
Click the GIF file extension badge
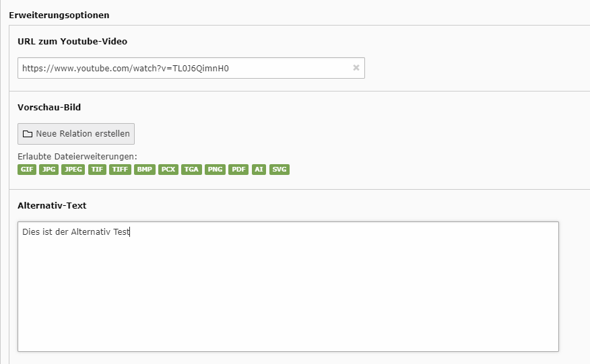[x=27, y=169]
